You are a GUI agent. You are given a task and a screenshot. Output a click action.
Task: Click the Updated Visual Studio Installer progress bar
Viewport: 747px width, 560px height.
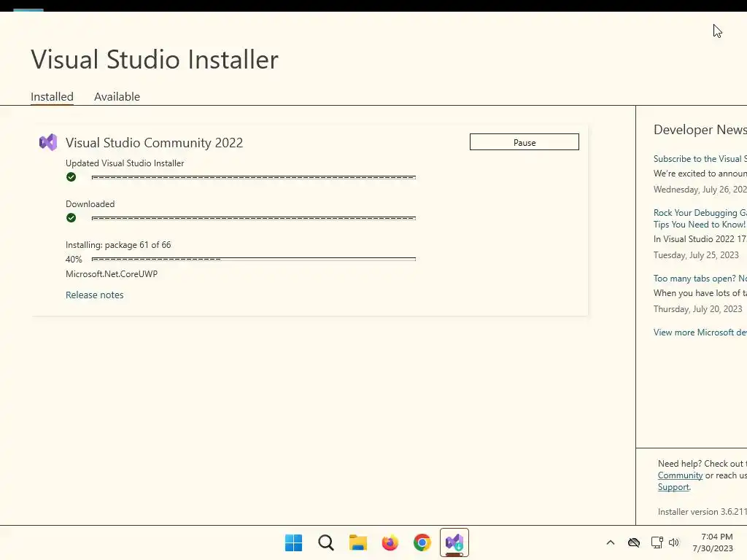click(253, 177)
